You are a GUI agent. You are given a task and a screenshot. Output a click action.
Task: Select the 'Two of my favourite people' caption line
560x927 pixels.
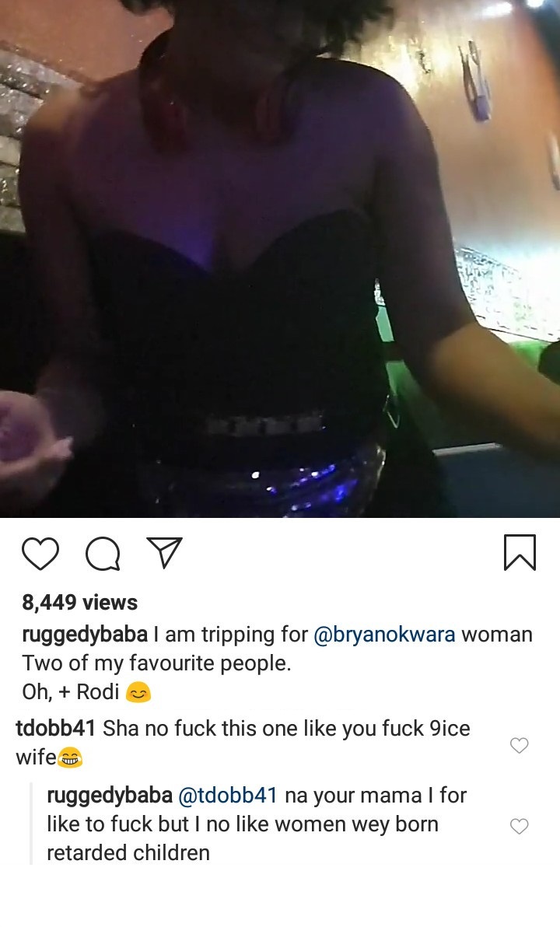pyautogui.click(x=156, y=663)
